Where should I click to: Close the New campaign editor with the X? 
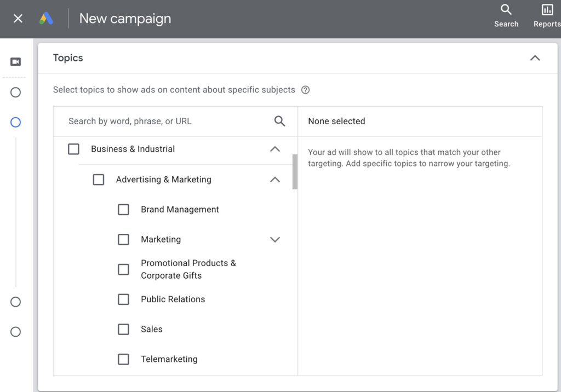(x=17, y=18)
